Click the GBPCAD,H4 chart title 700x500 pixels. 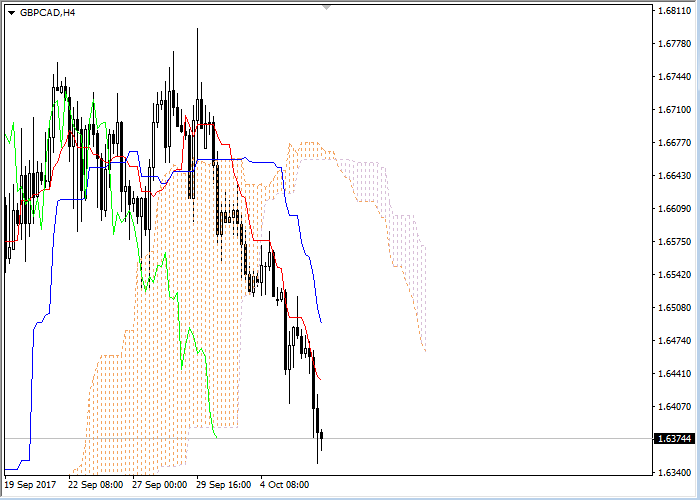(x=47, y=13)
